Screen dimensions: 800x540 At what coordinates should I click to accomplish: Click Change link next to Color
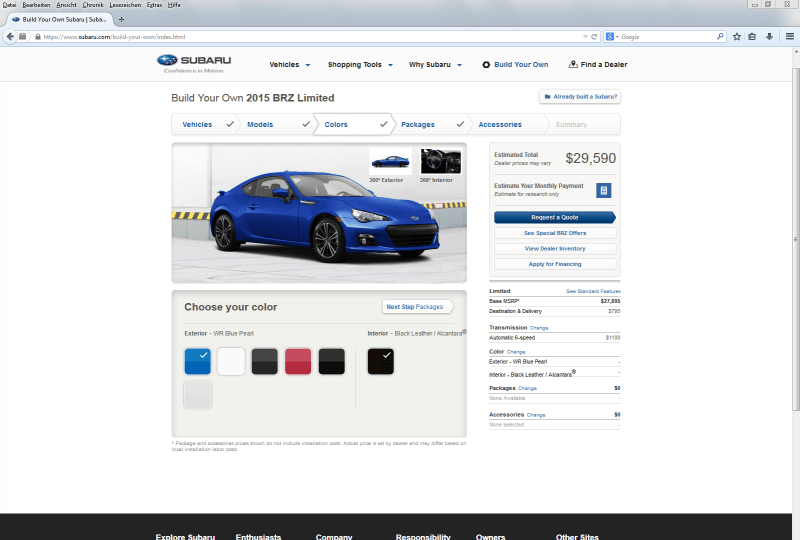[x=516, y=352]
